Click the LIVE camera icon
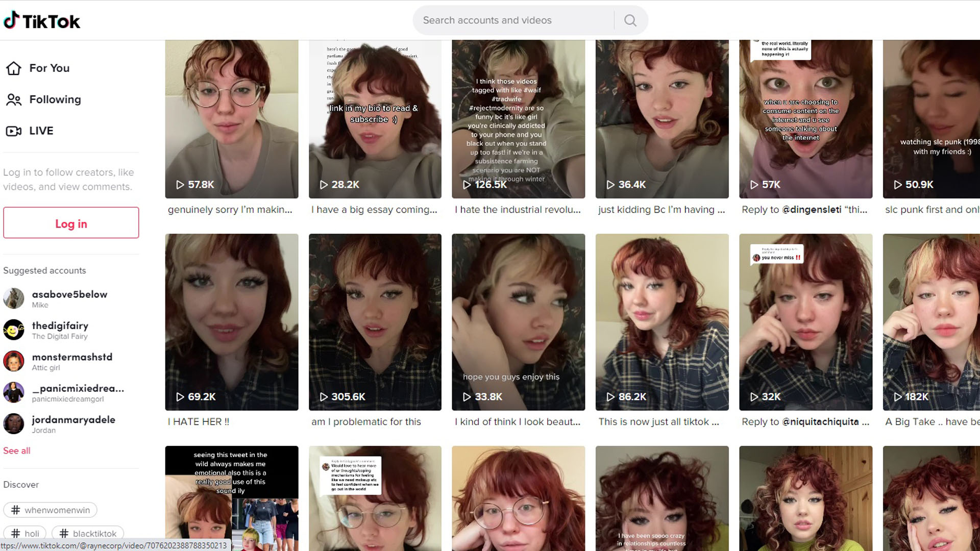The image size is (980, 551). point(14,131)
